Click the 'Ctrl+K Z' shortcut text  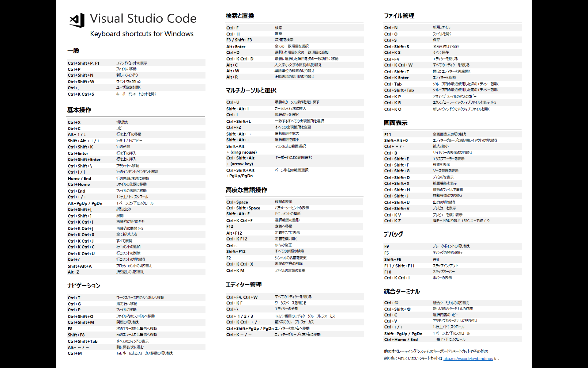[x=393, y=221]
